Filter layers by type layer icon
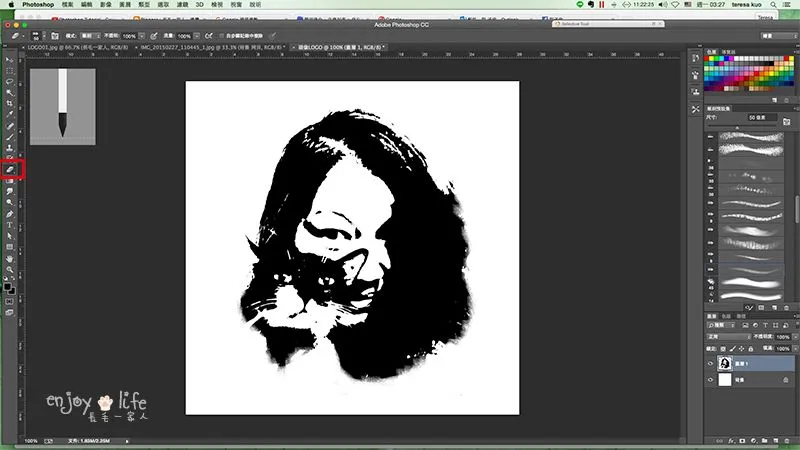 click(x=765, y=325)
